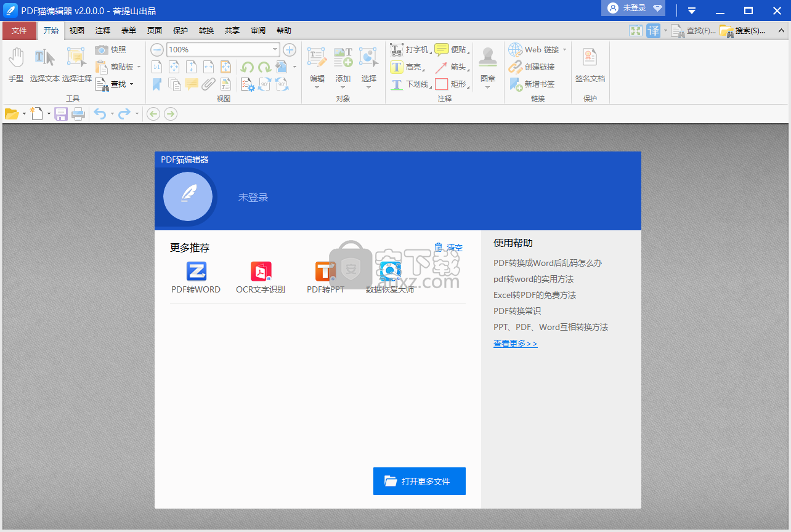Select the Arrow (箭头) annotation tool
Image resolution: width=791 pixels, height=532 pixels.
coord(452,67)
